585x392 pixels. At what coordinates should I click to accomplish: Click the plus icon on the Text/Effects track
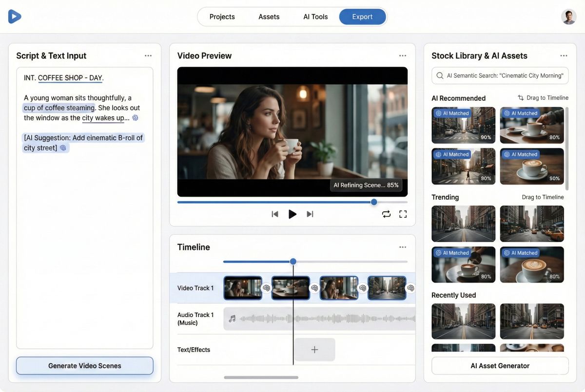(314, 349)
